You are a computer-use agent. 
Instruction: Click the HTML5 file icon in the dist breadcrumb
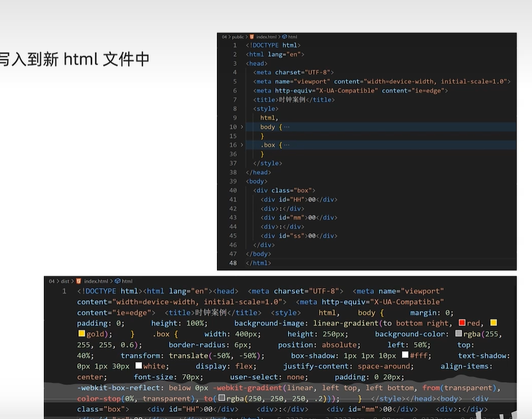click(x=79, y=281)
